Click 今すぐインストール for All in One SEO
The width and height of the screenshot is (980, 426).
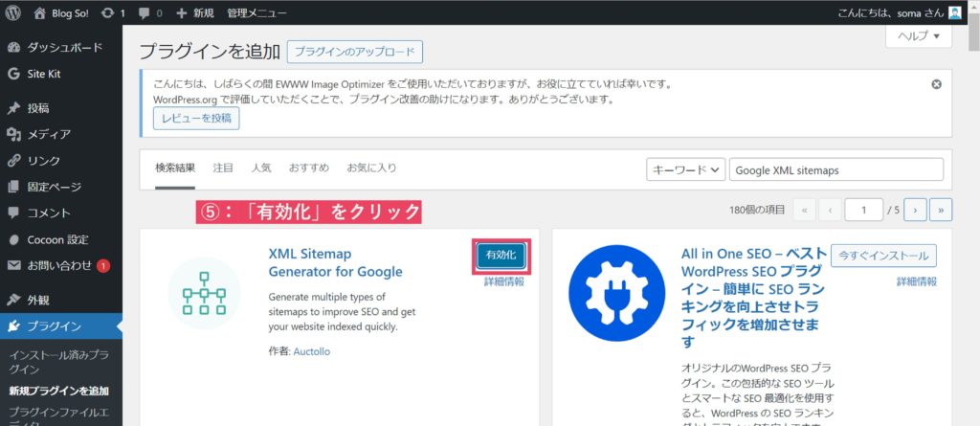click(x=883, y=256)
